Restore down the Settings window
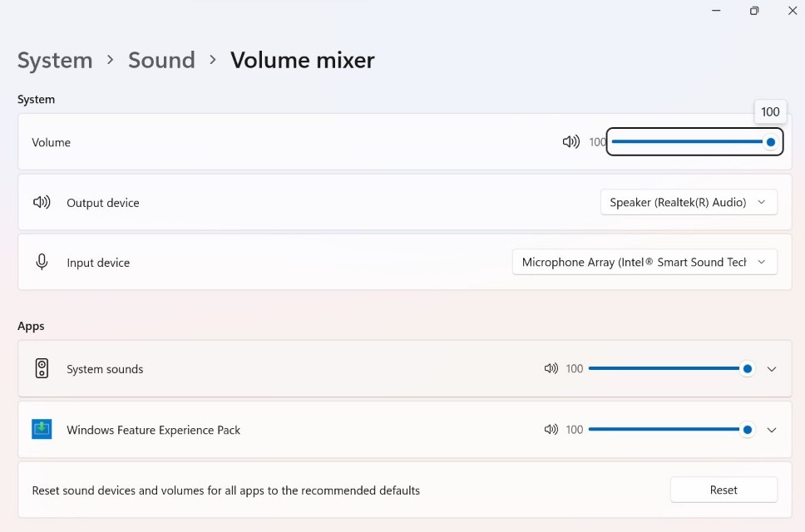 pos(754,11)
